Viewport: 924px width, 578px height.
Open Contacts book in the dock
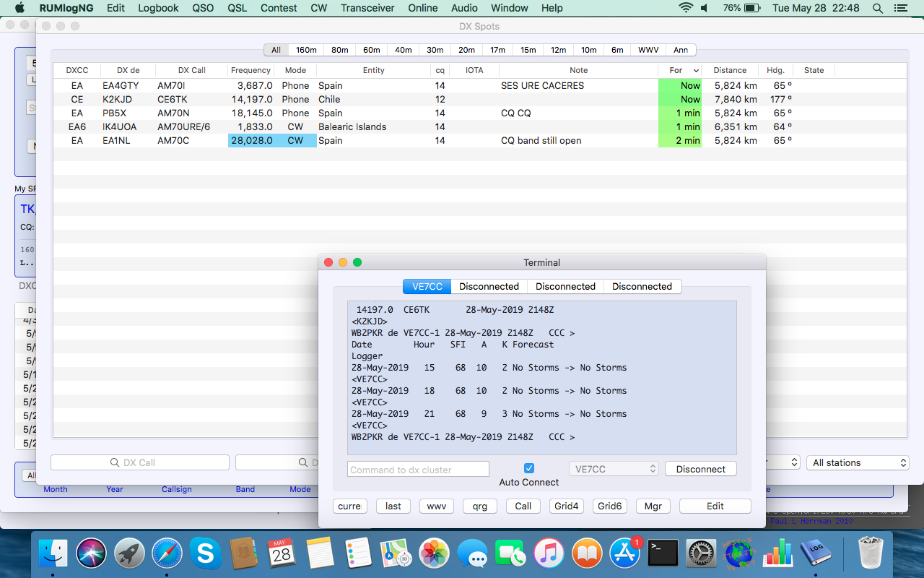tap(244, 554)
